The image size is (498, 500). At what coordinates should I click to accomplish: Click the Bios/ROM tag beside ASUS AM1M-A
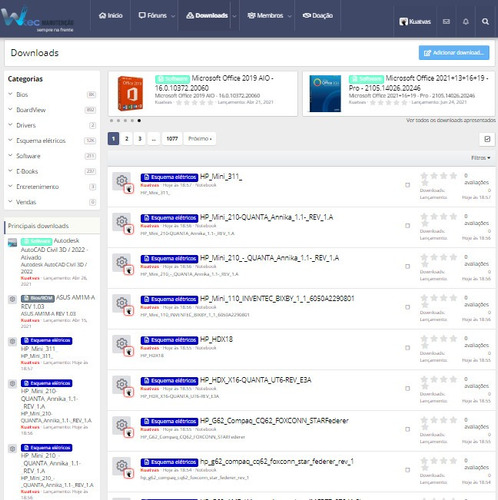(37, 298)
